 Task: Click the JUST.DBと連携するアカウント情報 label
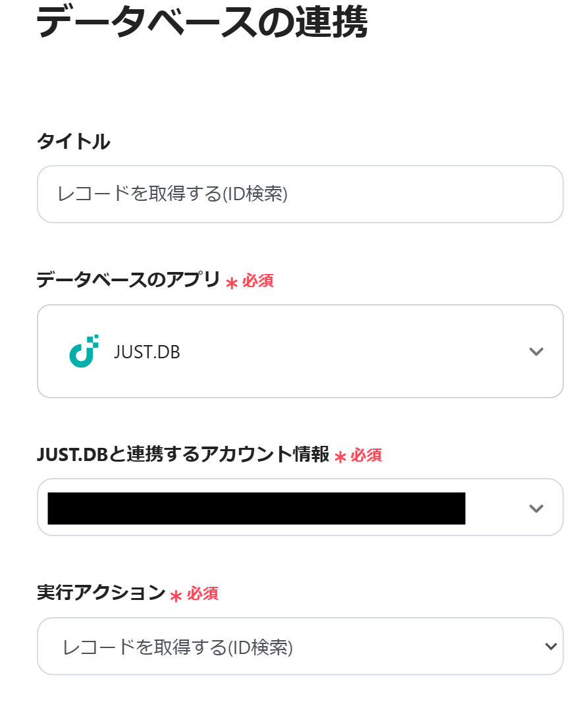coord(183,454)
